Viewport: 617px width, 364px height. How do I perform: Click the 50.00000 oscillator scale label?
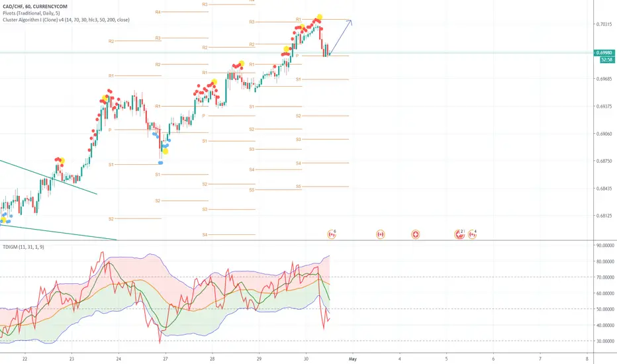tap(605, 309)
